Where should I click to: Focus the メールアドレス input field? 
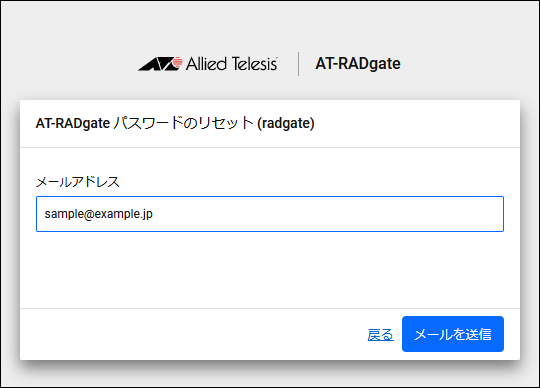[x=270, y=214]
